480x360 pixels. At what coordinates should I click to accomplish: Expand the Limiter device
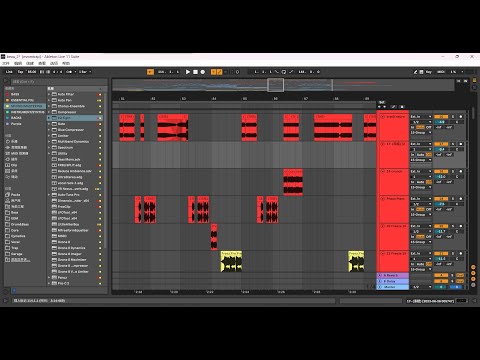(x=49, y=136)
